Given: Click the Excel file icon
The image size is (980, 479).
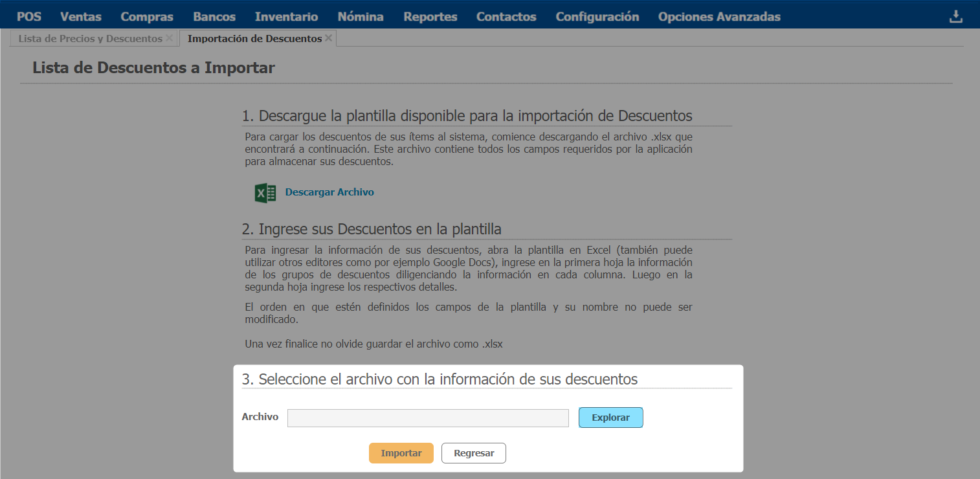Looking at the screenshot, I should click(265, 193).
